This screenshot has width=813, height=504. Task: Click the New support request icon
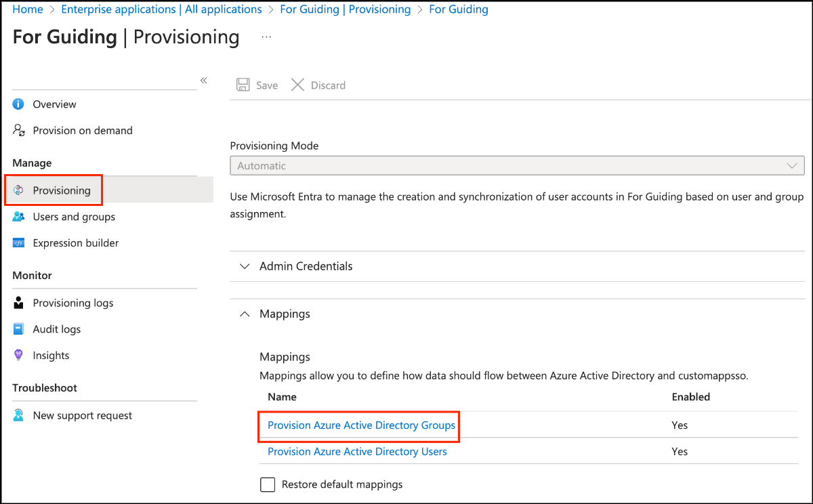click(19, 415)
